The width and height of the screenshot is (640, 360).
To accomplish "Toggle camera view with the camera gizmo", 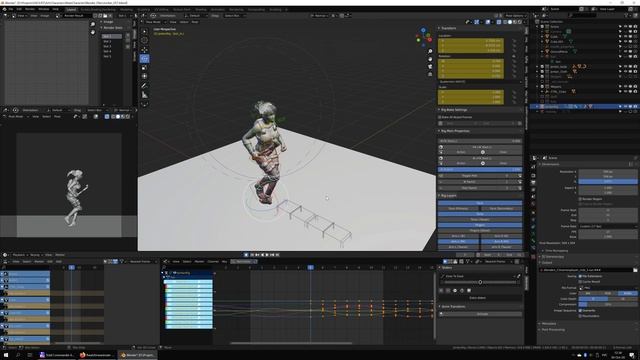I will pyautogui.click(x=430, y=67).
